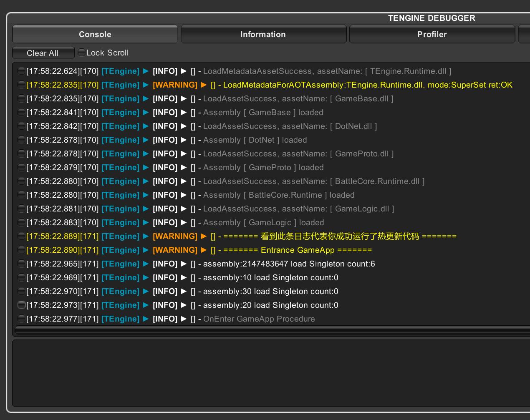The image size is (530, 420).
Task: Click the empty log detail panel at bottom
Action: pos(271,373)
